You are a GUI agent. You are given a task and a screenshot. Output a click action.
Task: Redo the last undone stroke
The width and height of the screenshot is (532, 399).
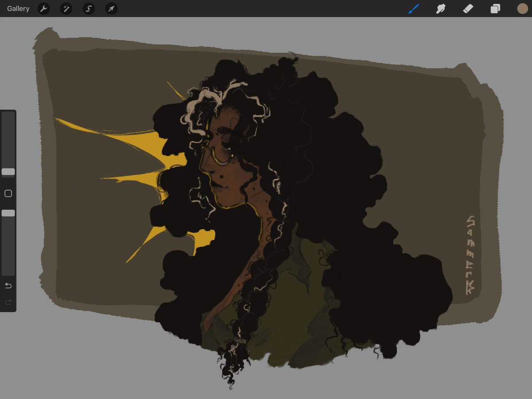click(8, 302)
